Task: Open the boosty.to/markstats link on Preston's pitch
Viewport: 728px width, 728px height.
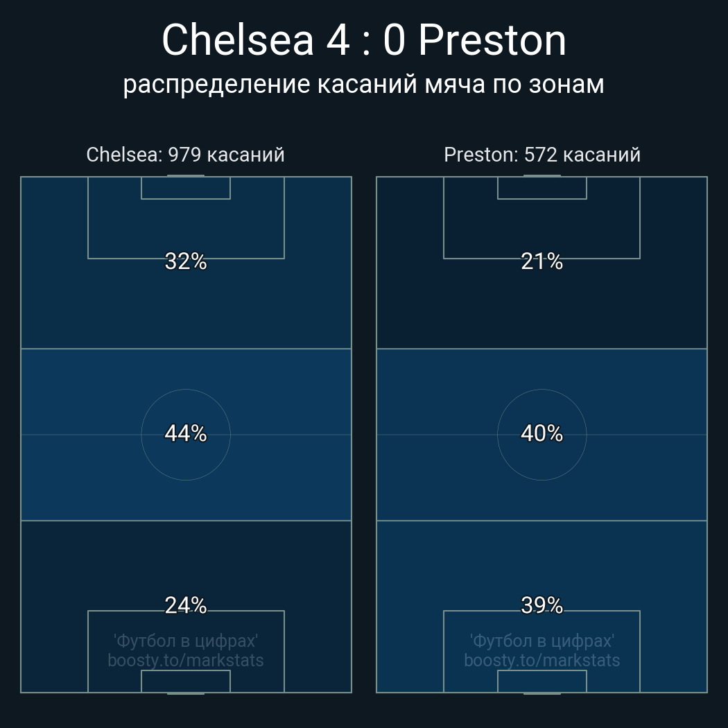Action: 541,660
